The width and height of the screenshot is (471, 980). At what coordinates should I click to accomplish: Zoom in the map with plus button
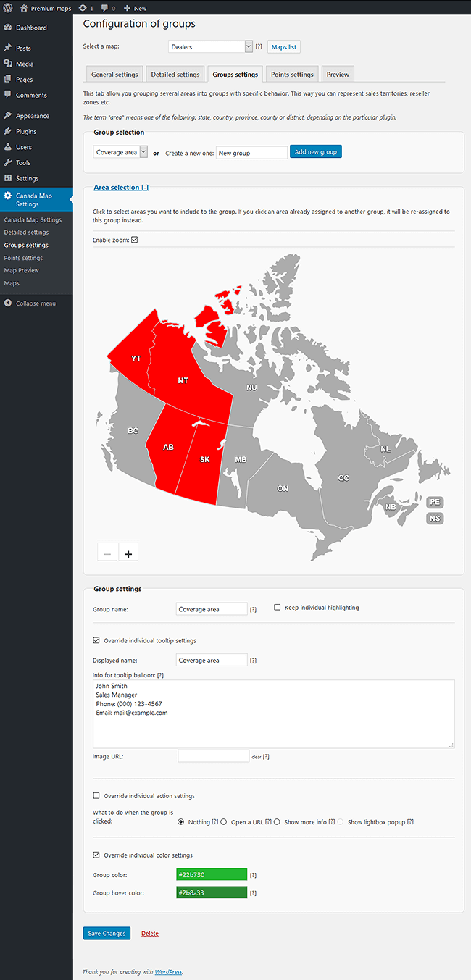(128, 553)
